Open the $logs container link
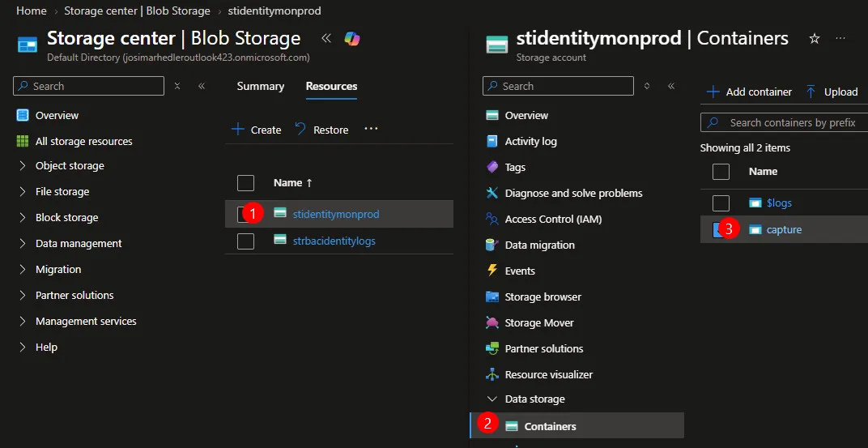Image resolution: width=868 pixels, height=448 pixels. (x=779, y=203)
